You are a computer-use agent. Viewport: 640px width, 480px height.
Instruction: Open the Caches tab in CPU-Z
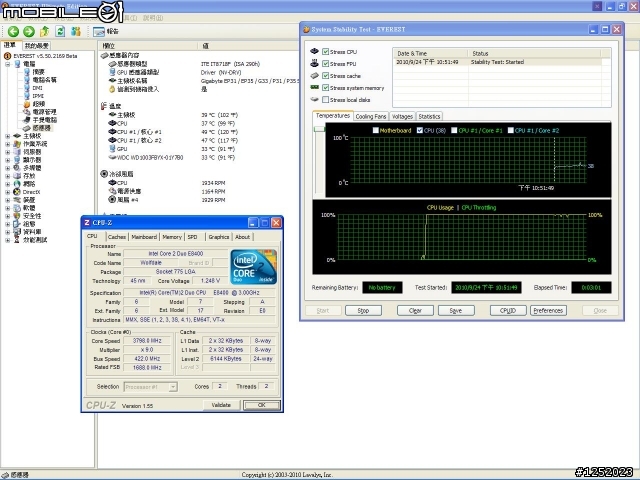click(x=117, y=237)
